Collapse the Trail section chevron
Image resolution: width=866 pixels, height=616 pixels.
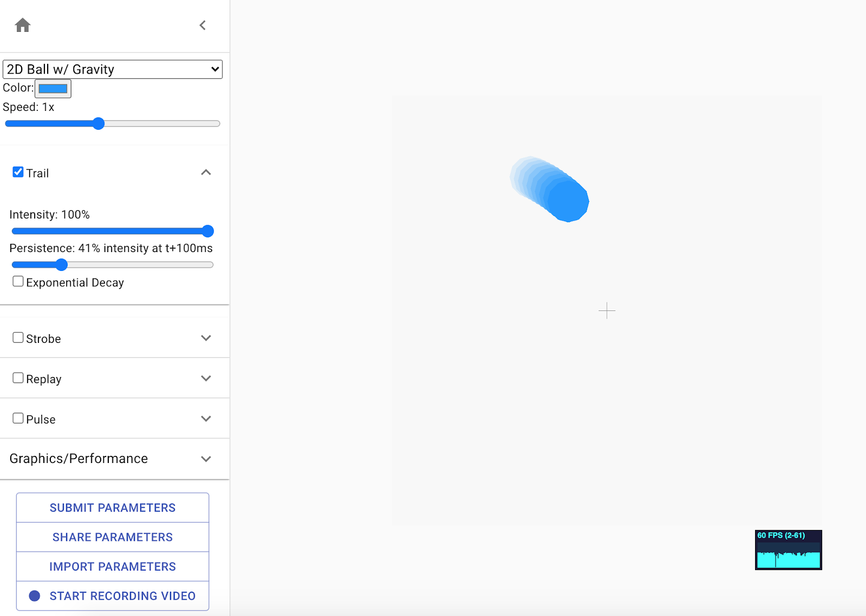(x=206, y=173)
